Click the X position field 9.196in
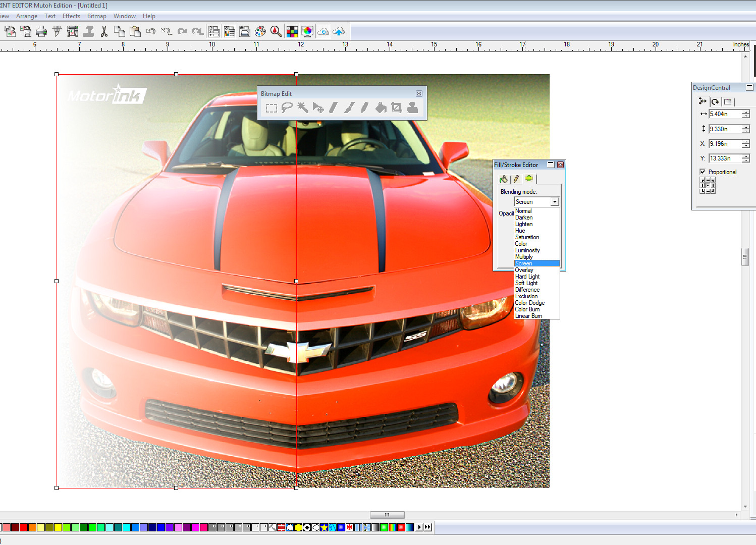This screenshot has height=545, width=756. (x=725, y=144)
